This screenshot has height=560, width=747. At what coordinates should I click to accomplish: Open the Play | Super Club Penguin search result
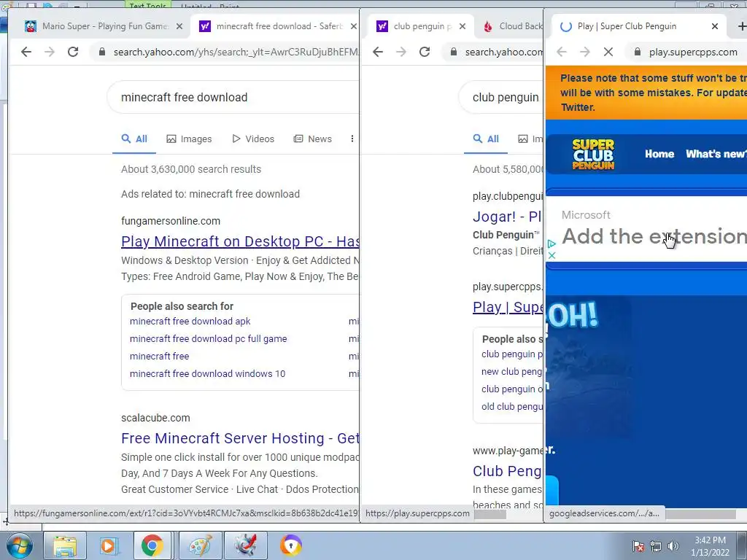click(x=508, y=307)
